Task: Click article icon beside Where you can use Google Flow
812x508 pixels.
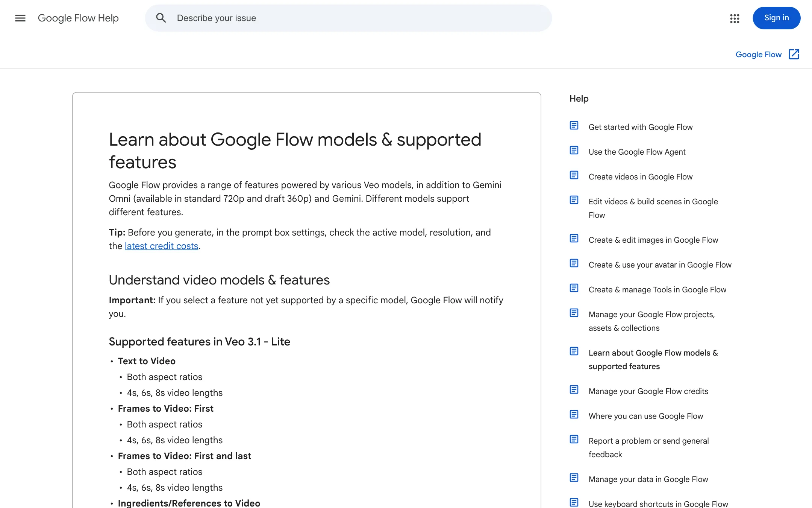Action: point(574,414)
